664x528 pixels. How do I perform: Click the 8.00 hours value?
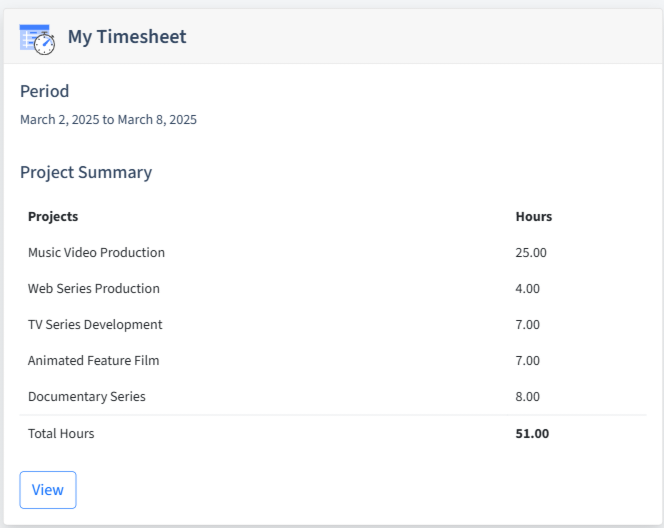coord(528,397)
